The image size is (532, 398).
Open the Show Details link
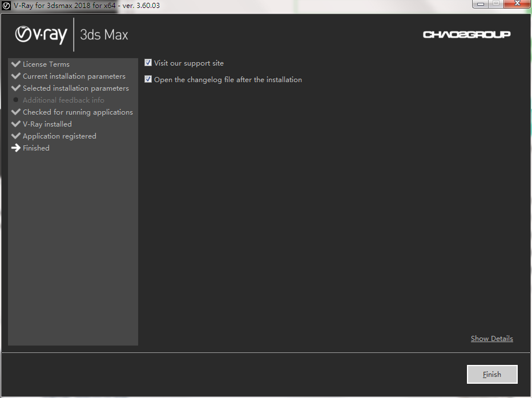[x=491, y=338]
